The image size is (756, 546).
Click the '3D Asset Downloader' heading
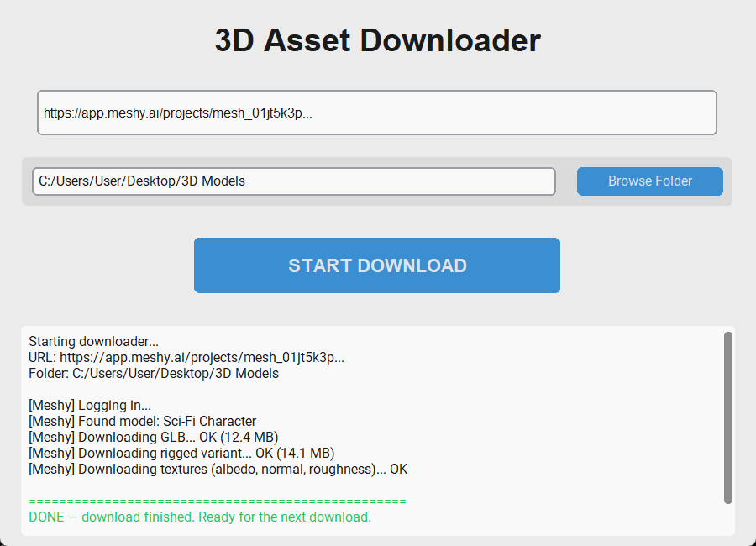(x=377, y=40)
